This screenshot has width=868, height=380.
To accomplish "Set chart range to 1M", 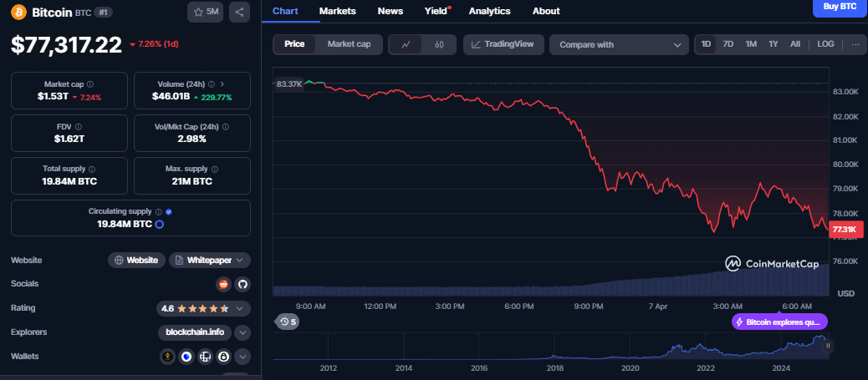I will (751, 44).
